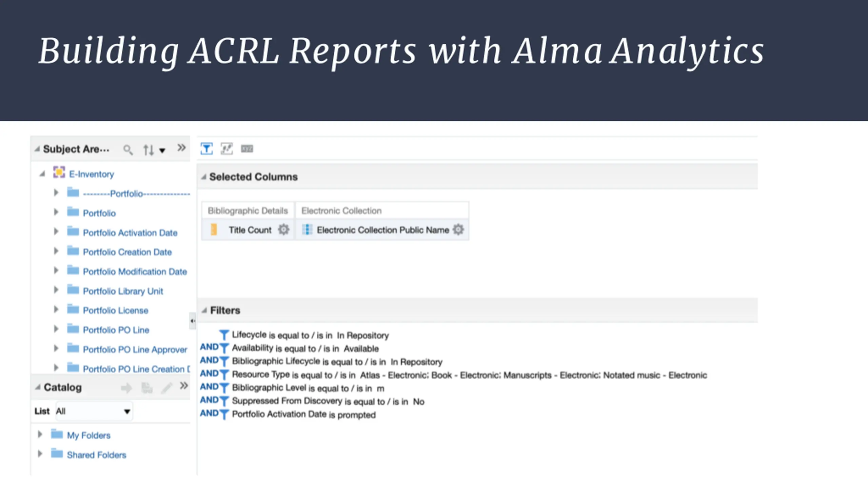Viewport: 868px width, 488px height.
Task: Open the sort subject area dropdown
Action: pyautogui.click(x=162, y=150)
